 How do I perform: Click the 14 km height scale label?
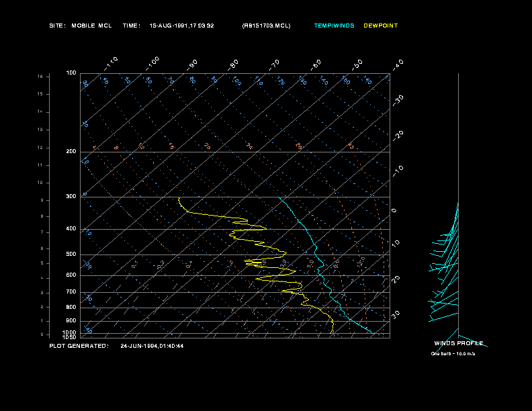coord(40,111)
